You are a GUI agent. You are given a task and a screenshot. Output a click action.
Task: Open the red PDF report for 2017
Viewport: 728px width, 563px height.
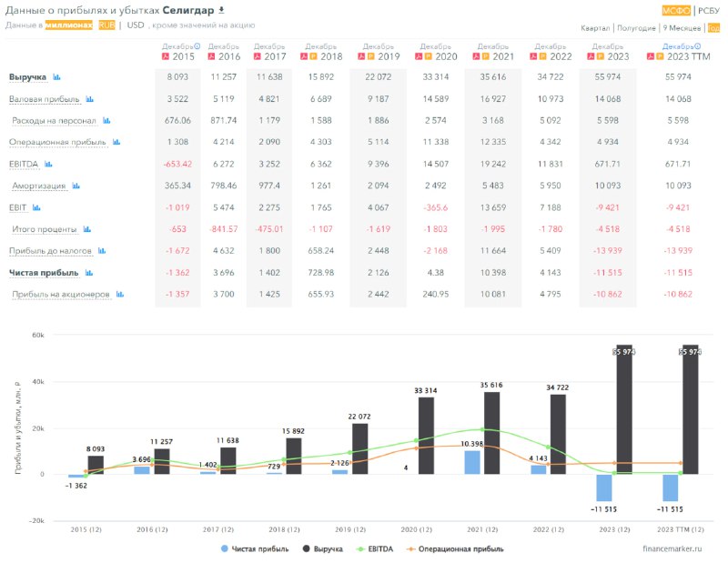(257, 56)
